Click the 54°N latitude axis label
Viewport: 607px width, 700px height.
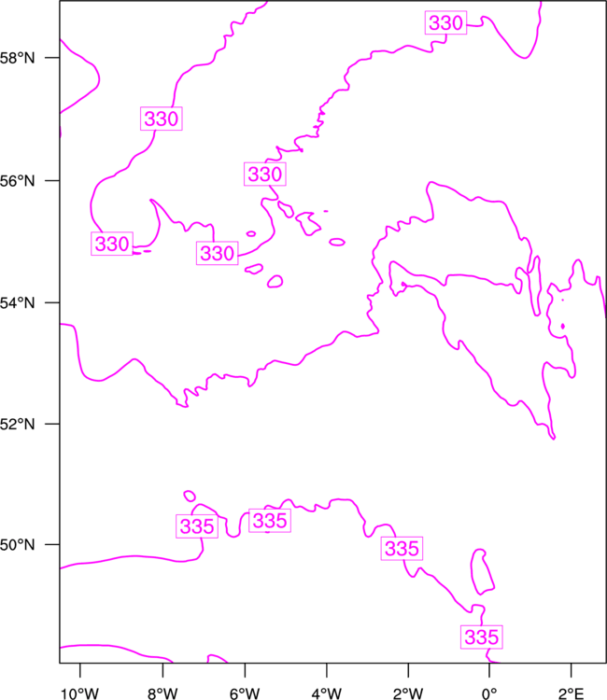[x=17, y=302]
